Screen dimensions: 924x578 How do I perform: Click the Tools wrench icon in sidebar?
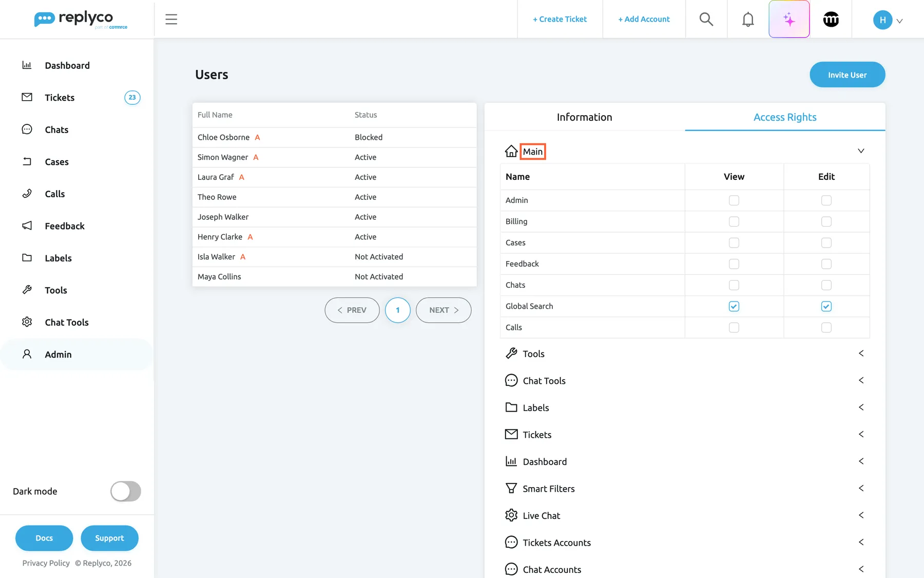click(27, 290)
